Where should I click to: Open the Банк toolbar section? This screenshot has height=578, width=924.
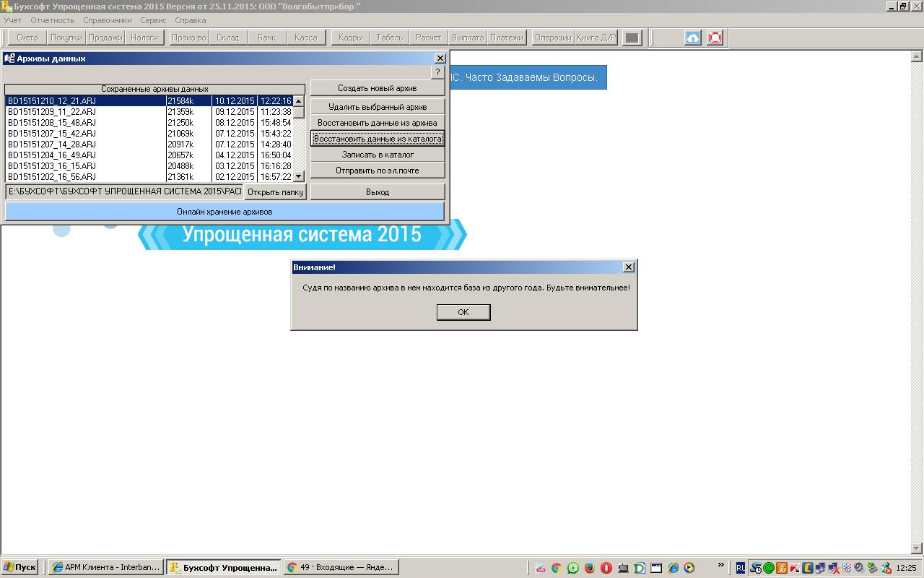266,38
